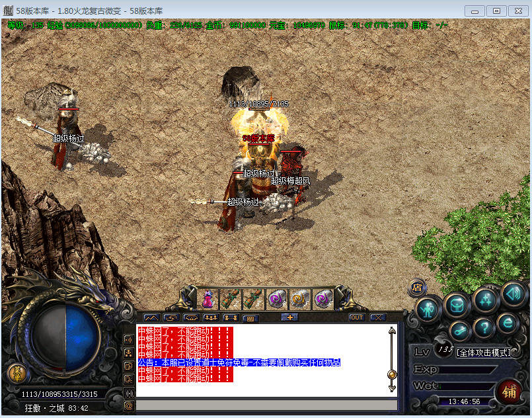Viewport: 532px width, 418px height.
Task: Click the 等级: 135 status text
Action: (26, 25)
